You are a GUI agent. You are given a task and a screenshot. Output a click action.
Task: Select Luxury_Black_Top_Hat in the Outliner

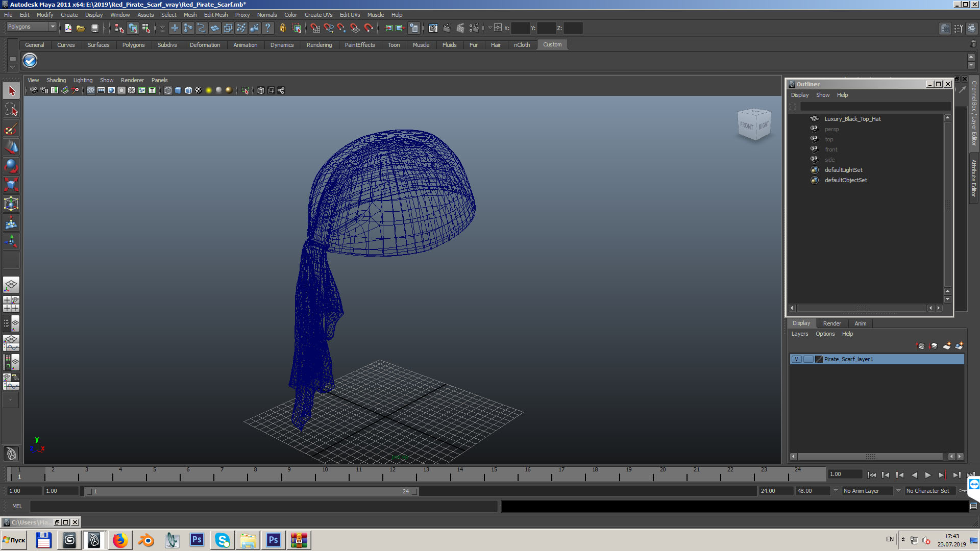click(x=852, y=119)
